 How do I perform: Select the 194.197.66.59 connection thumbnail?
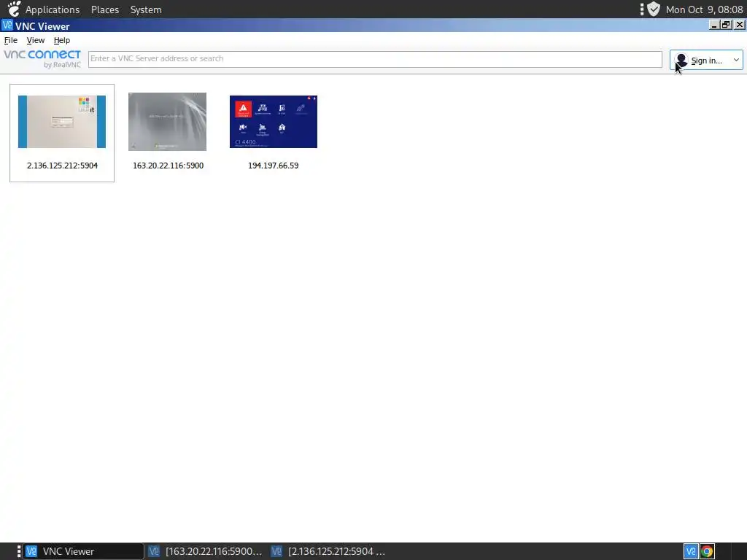pos(274,122)
